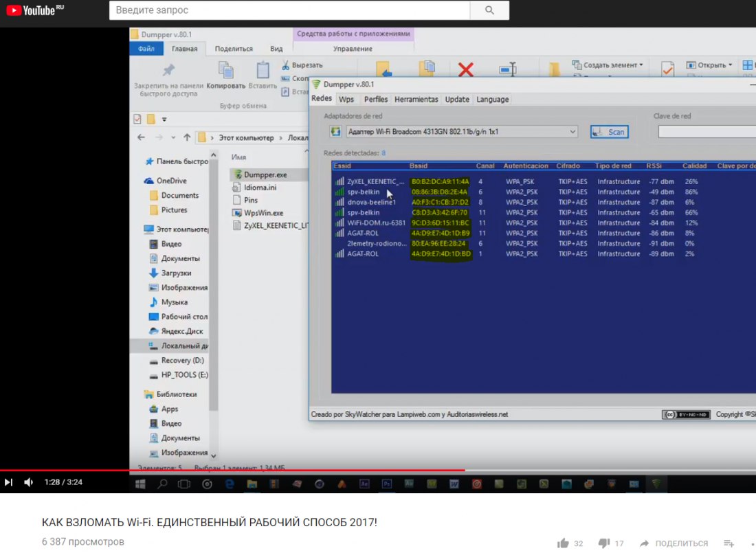This screenshot has height=553, width=756.
Task: Click the rename icon in Explorer ribbon
Action: pos(508,69)
